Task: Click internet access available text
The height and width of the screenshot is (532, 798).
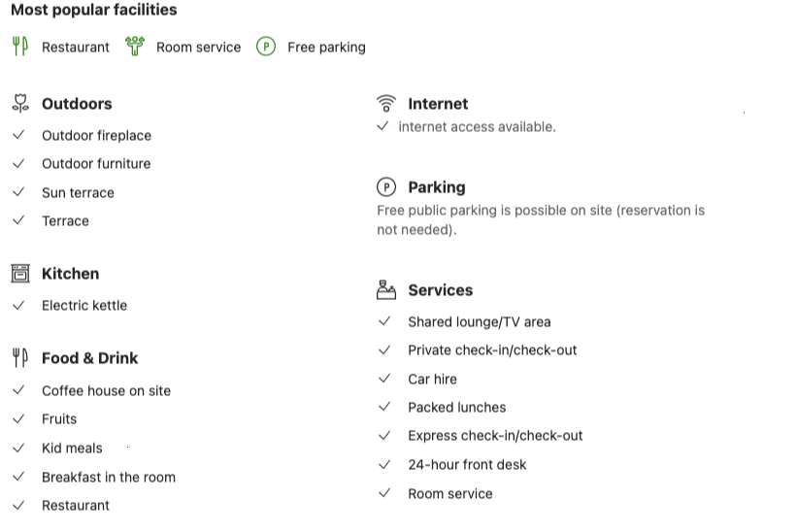Action: click(477, 127)
